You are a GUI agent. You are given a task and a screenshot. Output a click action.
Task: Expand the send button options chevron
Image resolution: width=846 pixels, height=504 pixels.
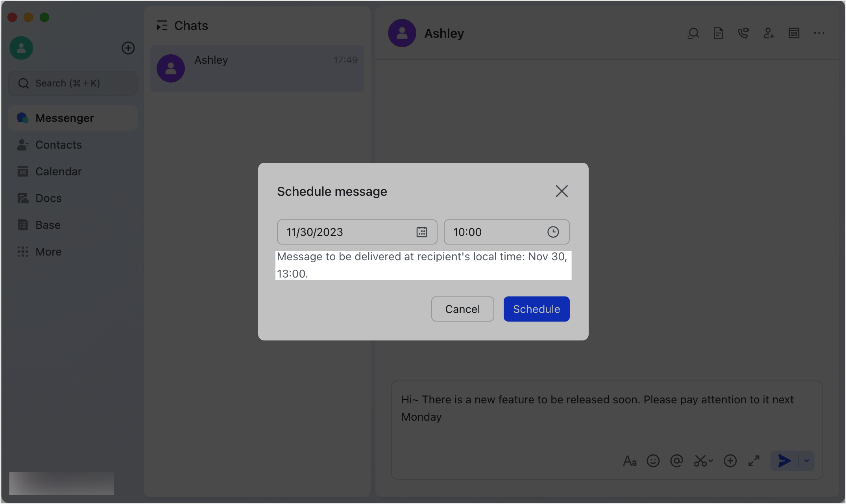pyautogui.click(x=806, y=461)
